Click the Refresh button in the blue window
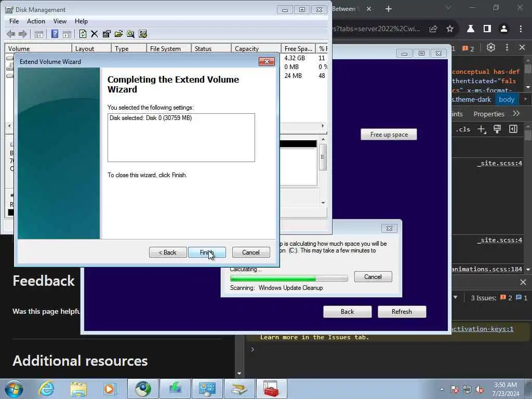Screen dimensions: 532x399 coord(402,312)
